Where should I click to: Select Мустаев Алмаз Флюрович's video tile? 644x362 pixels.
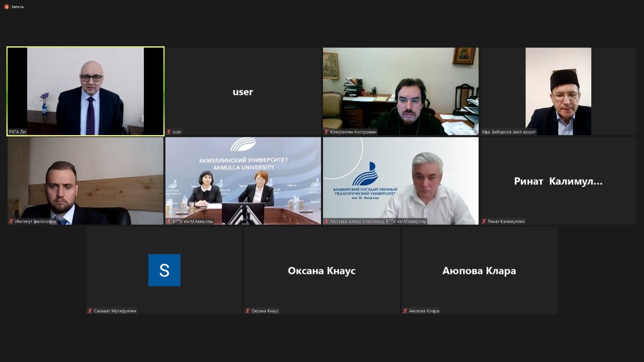400,180
